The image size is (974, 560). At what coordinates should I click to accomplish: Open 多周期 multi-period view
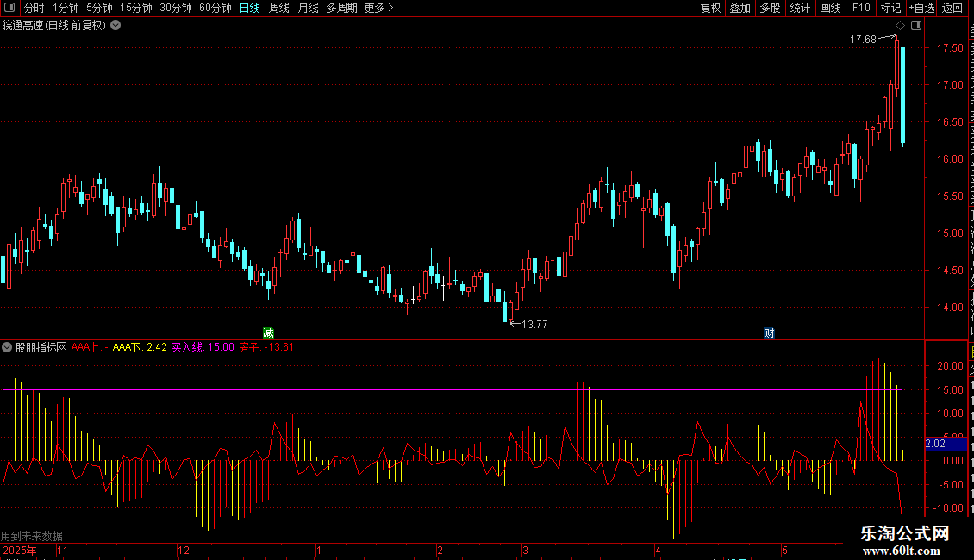(x=341, y=8)
